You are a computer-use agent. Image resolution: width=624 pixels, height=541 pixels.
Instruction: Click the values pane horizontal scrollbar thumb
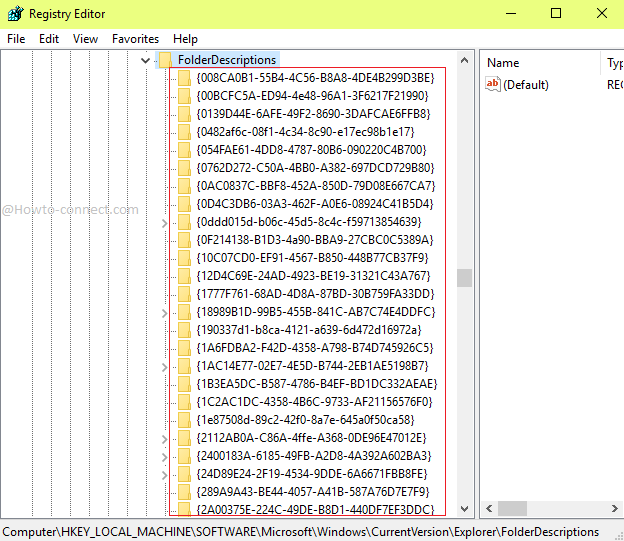click(513, 508)
